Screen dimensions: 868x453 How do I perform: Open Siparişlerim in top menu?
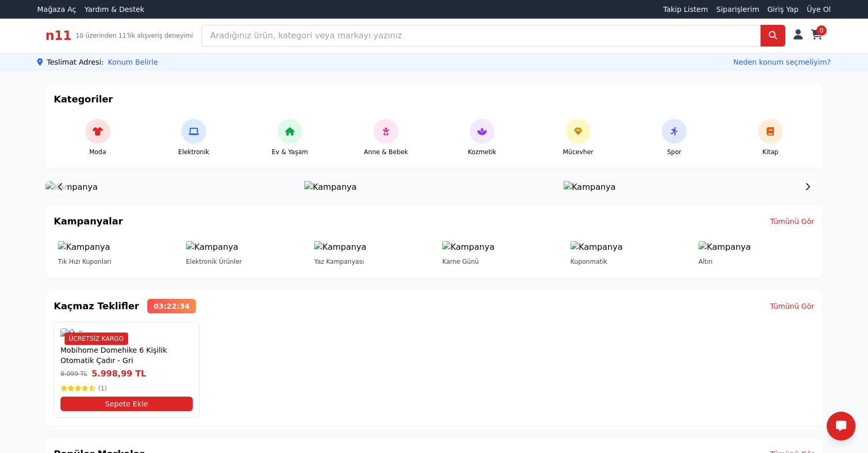737,9
